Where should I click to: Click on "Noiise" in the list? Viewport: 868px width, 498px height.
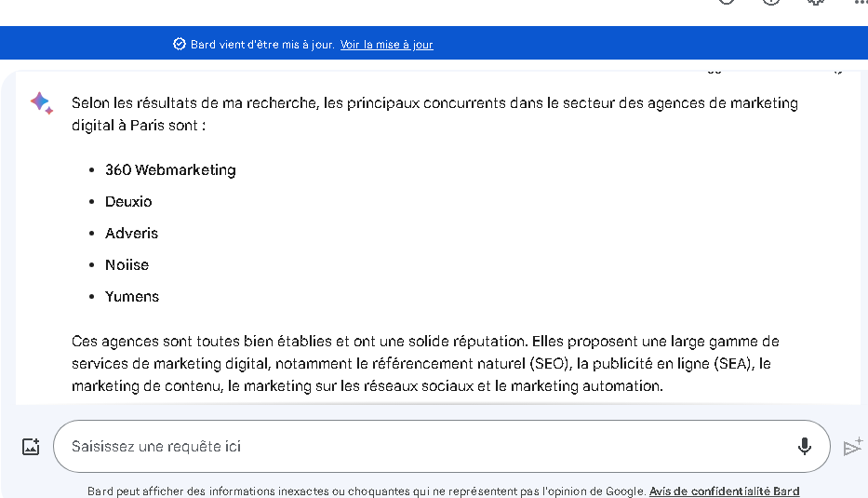pyautogui.click(x=127, y=264)
